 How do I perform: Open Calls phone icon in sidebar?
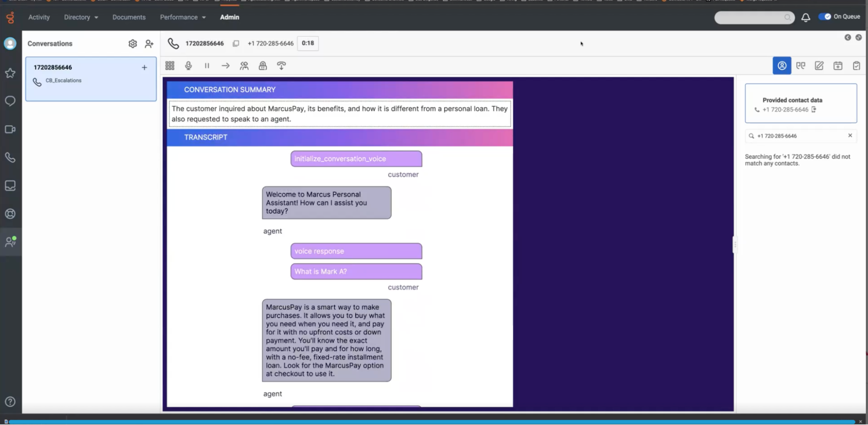pos(10,157)
